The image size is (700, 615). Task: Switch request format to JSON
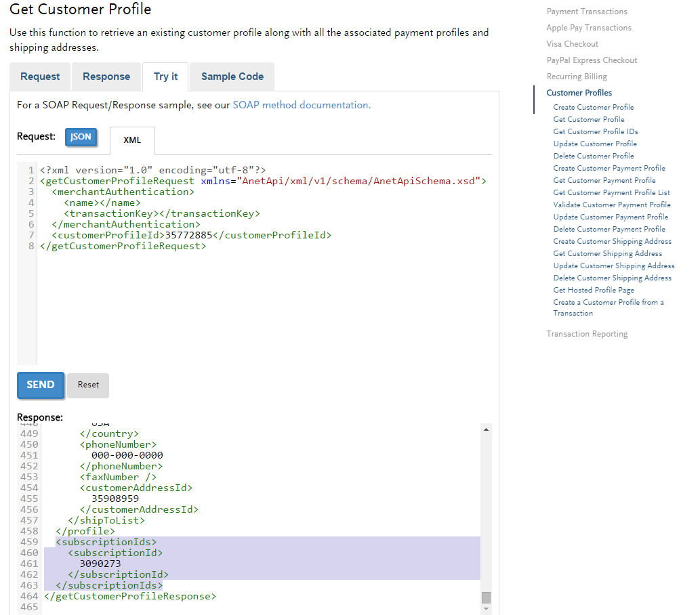coord(81,137)
